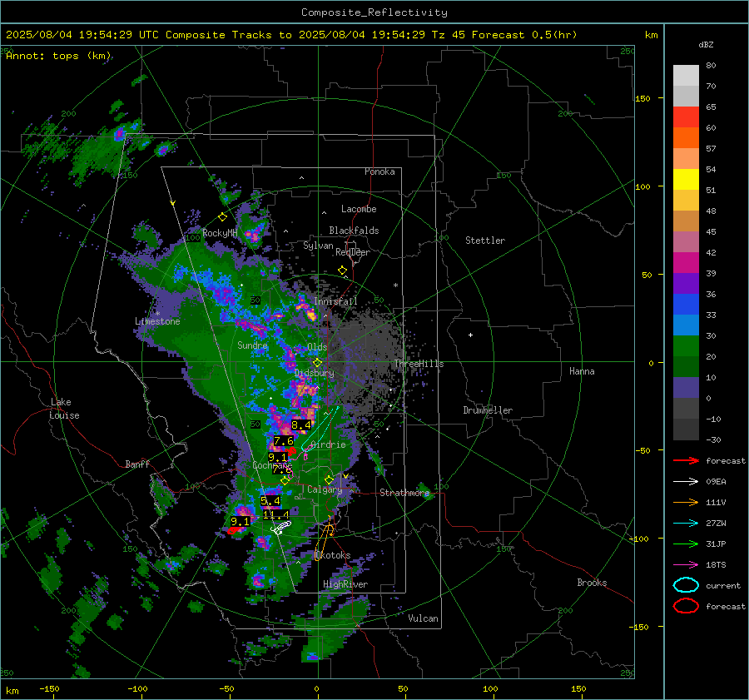
Task: Click the 9.1 top label by red ellipse
Action: click(x=240, y=521)
